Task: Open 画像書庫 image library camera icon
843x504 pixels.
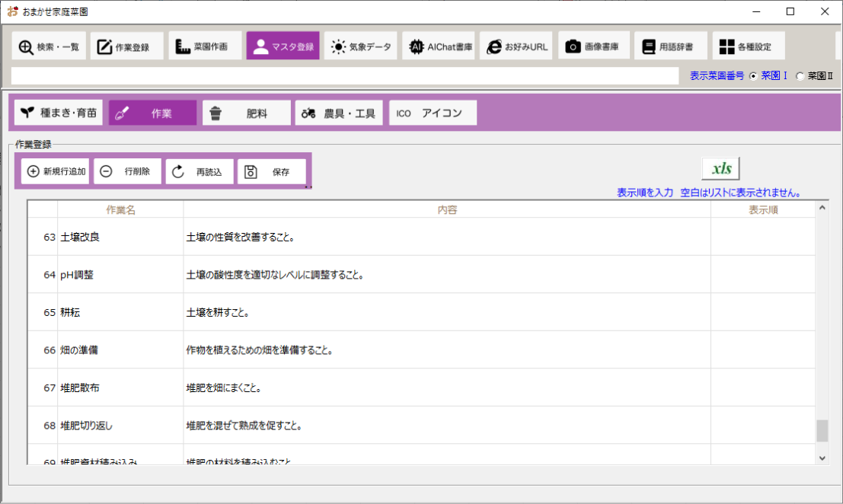Action: [x=593, y=46]
